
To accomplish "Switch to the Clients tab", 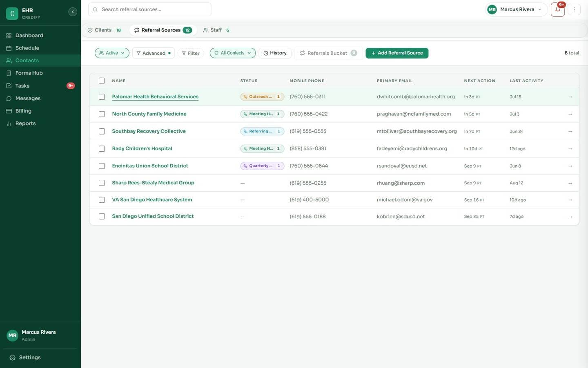I will pyautogui.click(x=104, y=30).
